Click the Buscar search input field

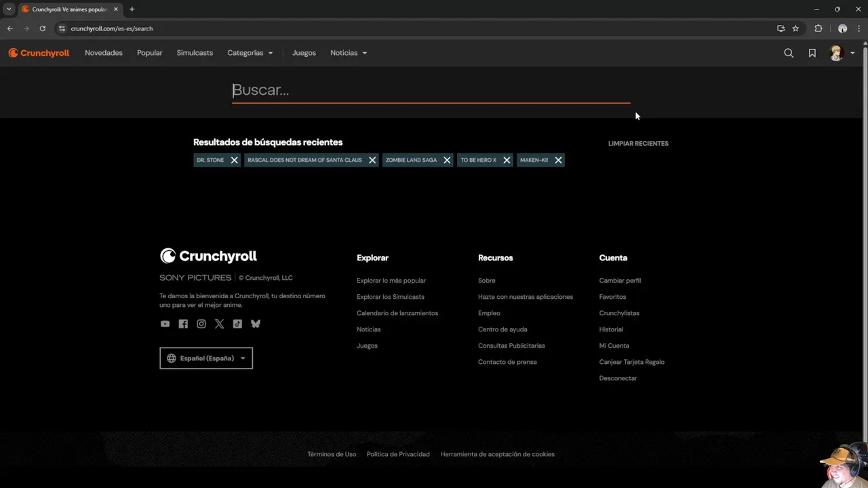(x=431, y=90)
